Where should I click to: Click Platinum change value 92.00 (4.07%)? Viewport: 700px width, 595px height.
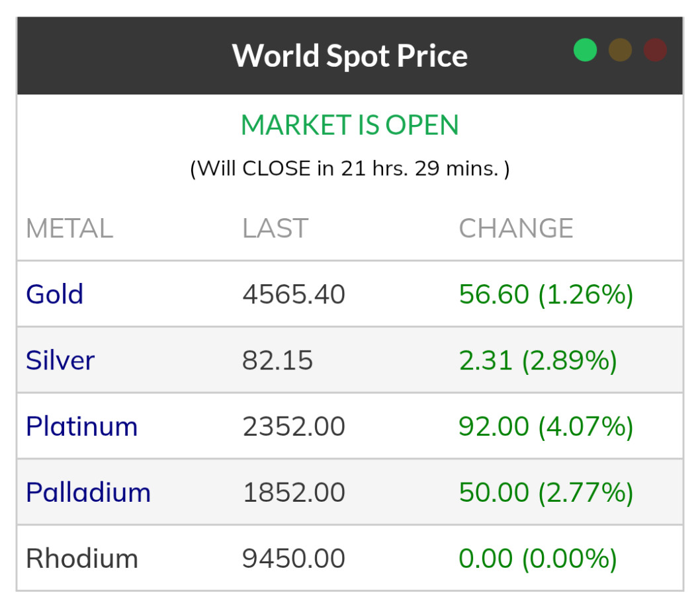tap(547, 426)
